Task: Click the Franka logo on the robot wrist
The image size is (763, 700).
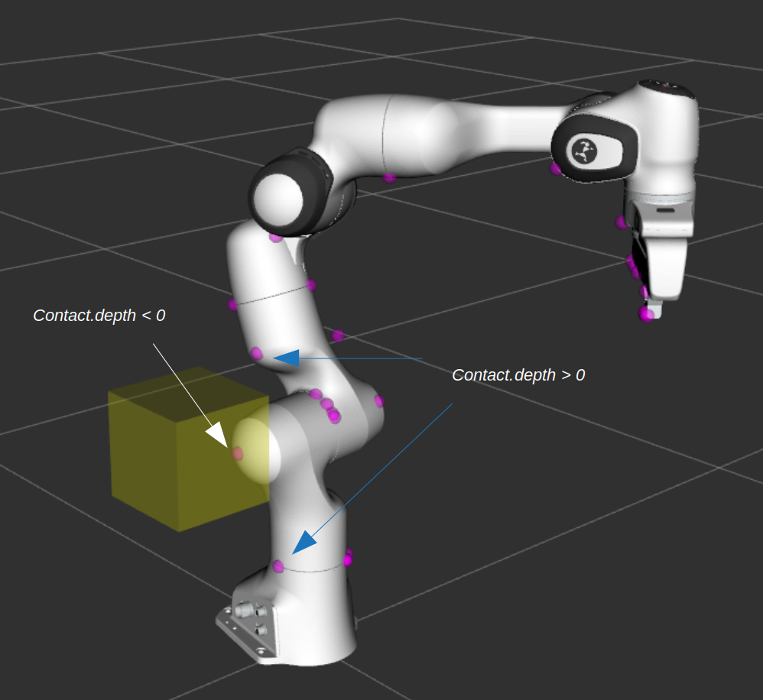Action: (x=584, y=151)
